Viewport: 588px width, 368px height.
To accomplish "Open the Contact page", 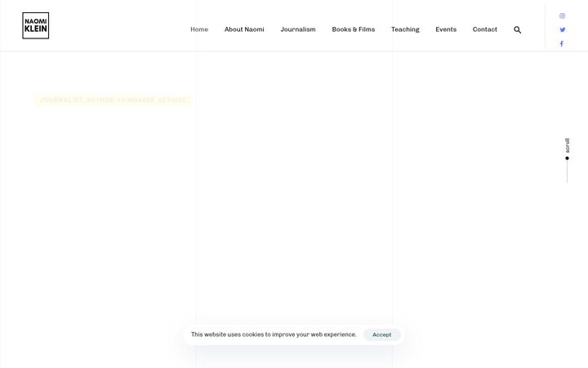I will click(x=484, y=29).
